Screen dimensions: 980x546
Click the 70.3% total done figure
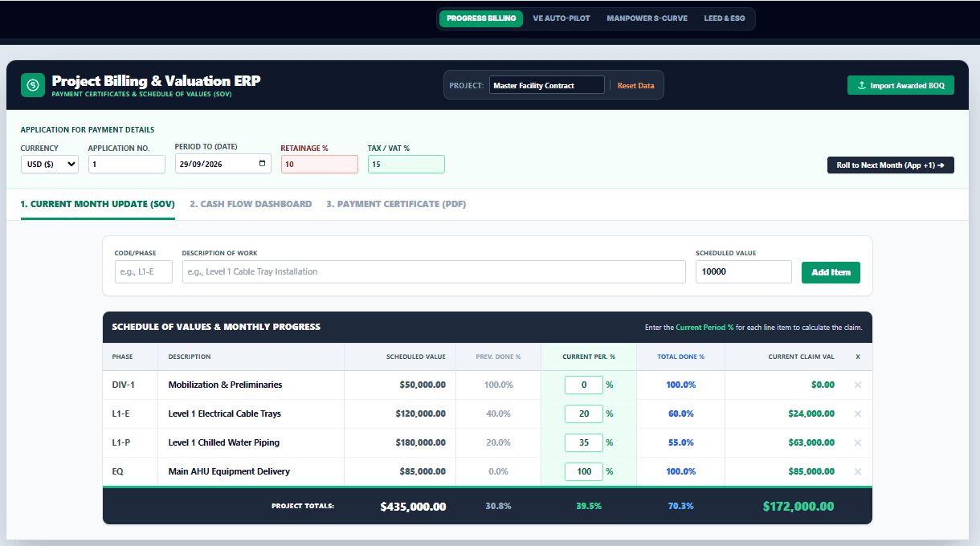point(680,506)
